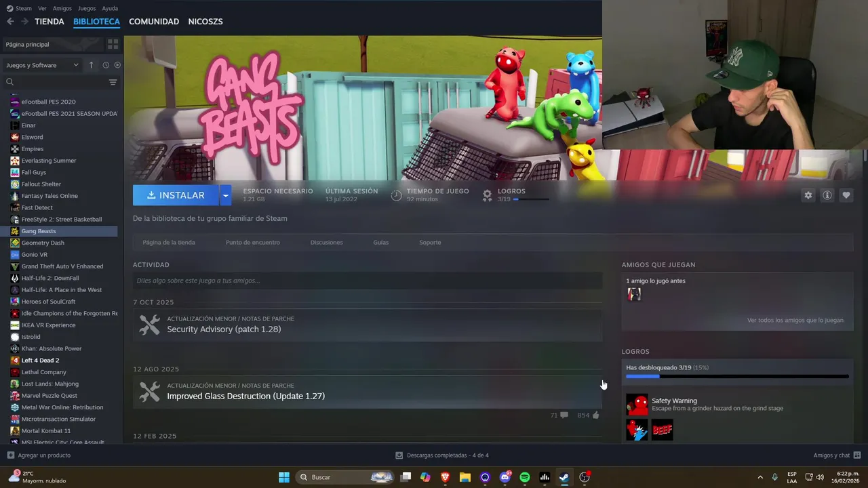Toggle ready-to-play filter icon

click(x=117, y=65)
